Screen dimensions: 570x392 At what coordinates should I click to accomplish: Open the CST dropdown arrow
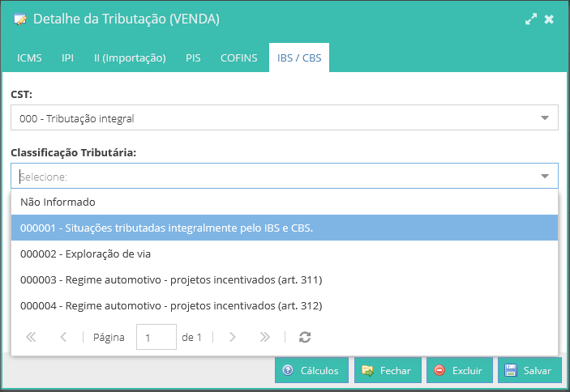[x=544, y=118]
